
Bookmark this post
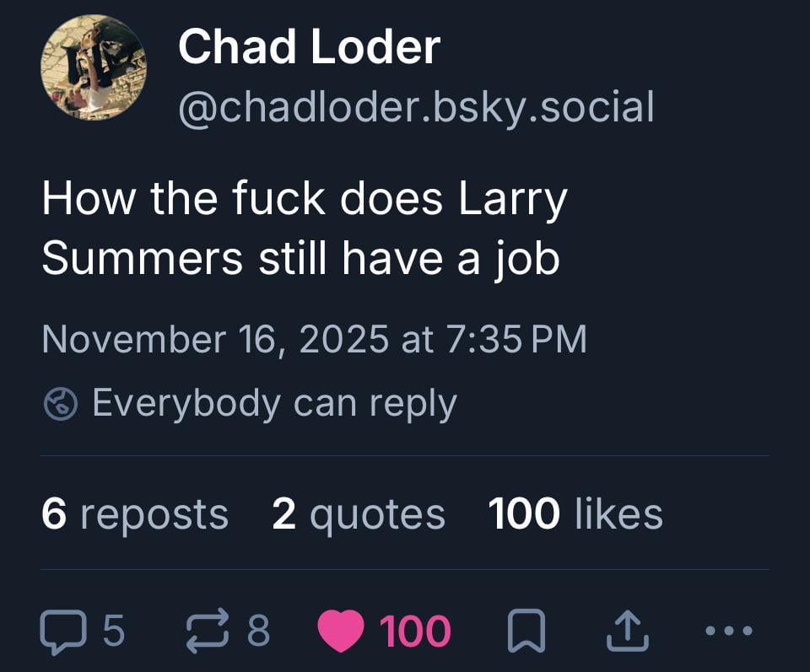pos(526,632)
